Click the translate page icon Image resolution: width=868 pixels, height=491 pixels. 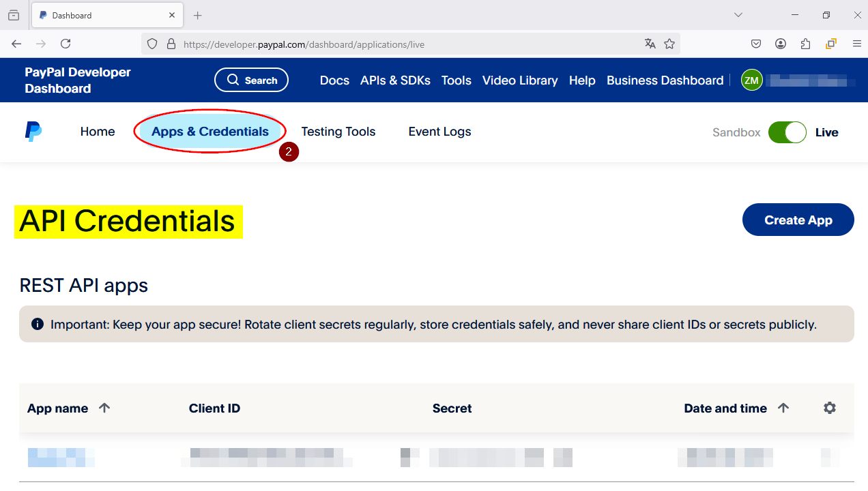(650, 44)
